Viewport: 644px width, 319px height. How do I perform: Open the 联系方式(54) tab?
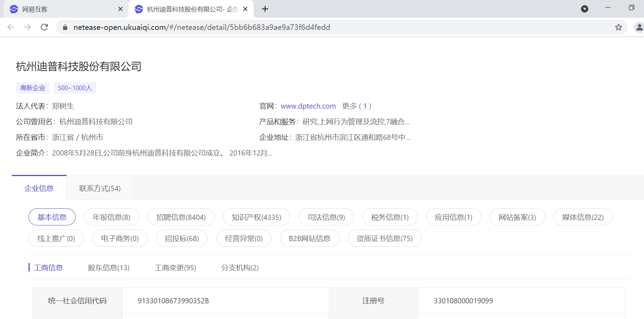[100, 188]
